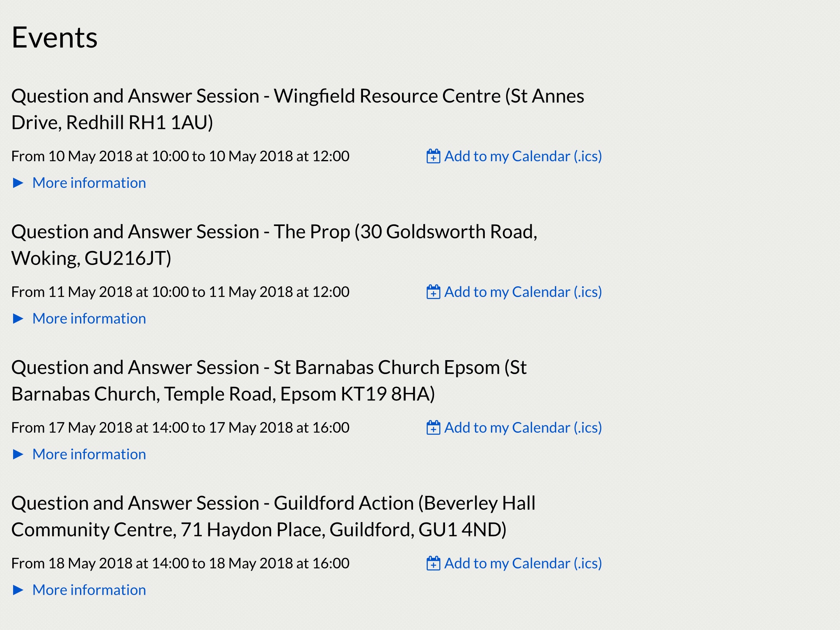This screenshot has height=630, width=840.
Task: Open "Add to my Calendar (.ics)" for 18 May session
Action: tap(523, 564)
